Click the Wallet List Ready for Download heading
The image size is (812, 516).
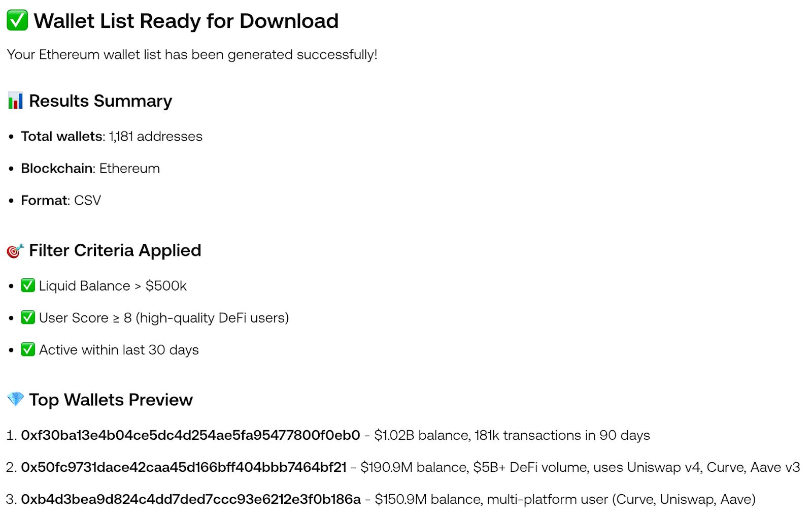pos(186,21)
